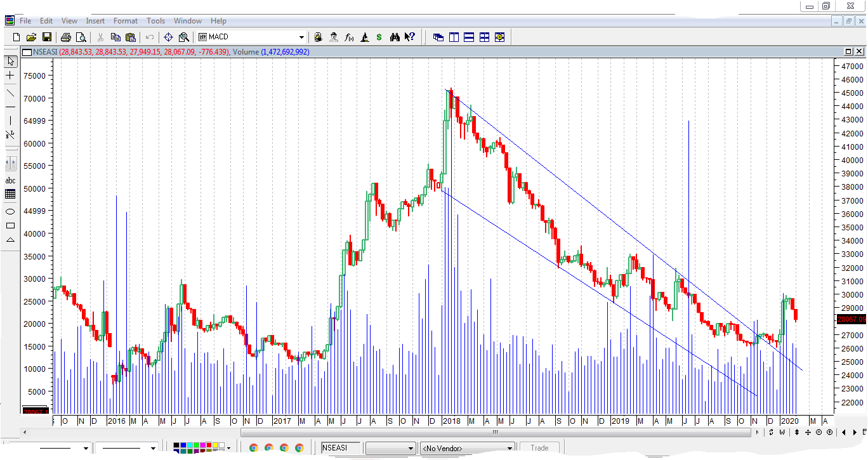Open a file with the folder icon

(x=31, y=37)
